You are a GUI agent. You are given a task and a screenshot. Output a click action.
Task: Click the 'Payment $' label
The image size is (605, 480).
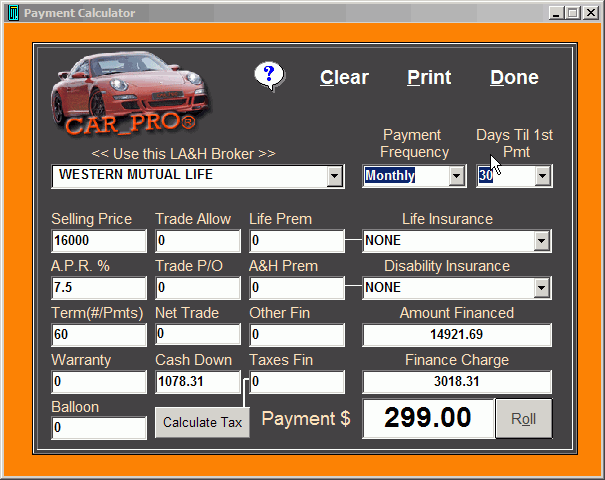point(306,419)
